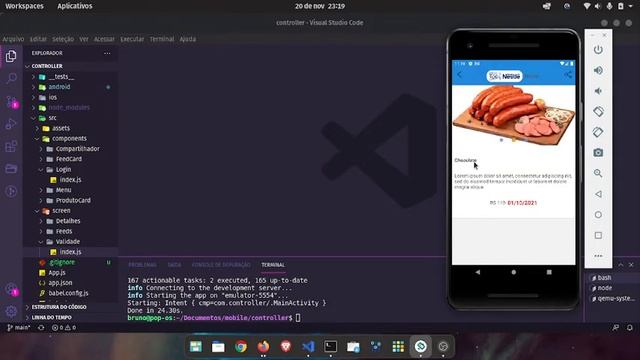The height and width of the screenshot is (360, 640).
Task: Open Workspaces in the top bar
Action: pyautogui.click(x=24, y=6)
